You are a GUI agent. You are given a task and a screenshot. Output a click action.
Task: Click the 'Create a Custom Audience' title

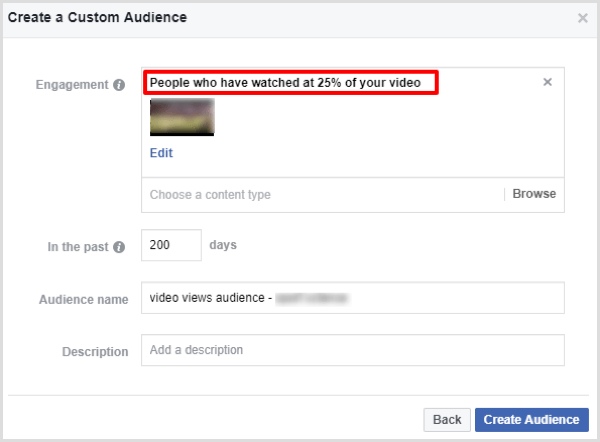tap(98, 17)
